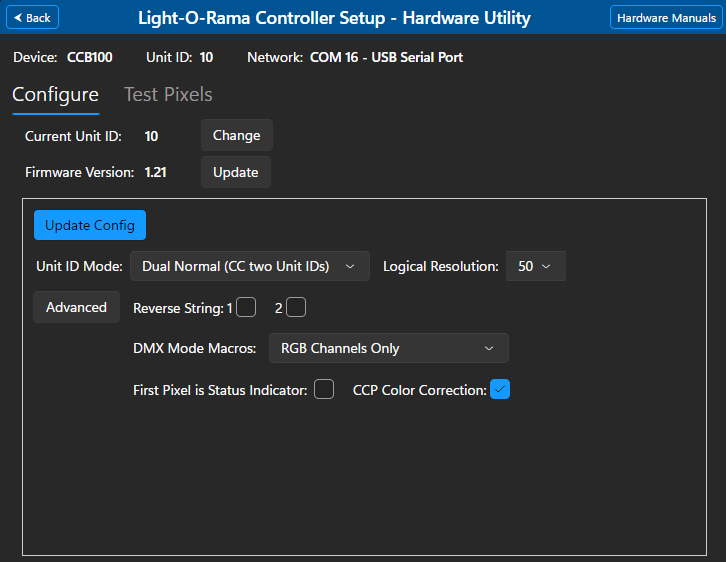The width and height of the screenshot is (726, 562).
Task: Click the firmware version number 1.21
Action: click(x=155, y=172)
